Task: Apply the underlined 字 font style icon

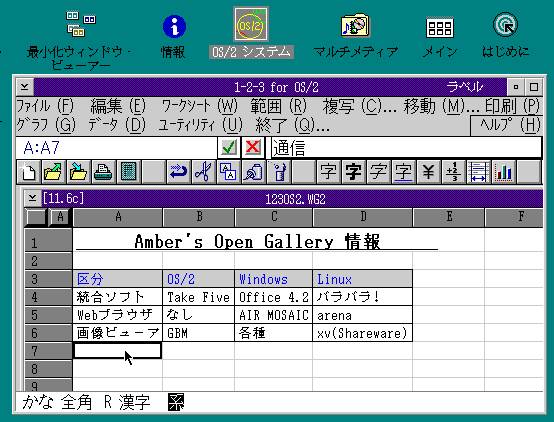Action: [x=403, y=172]
